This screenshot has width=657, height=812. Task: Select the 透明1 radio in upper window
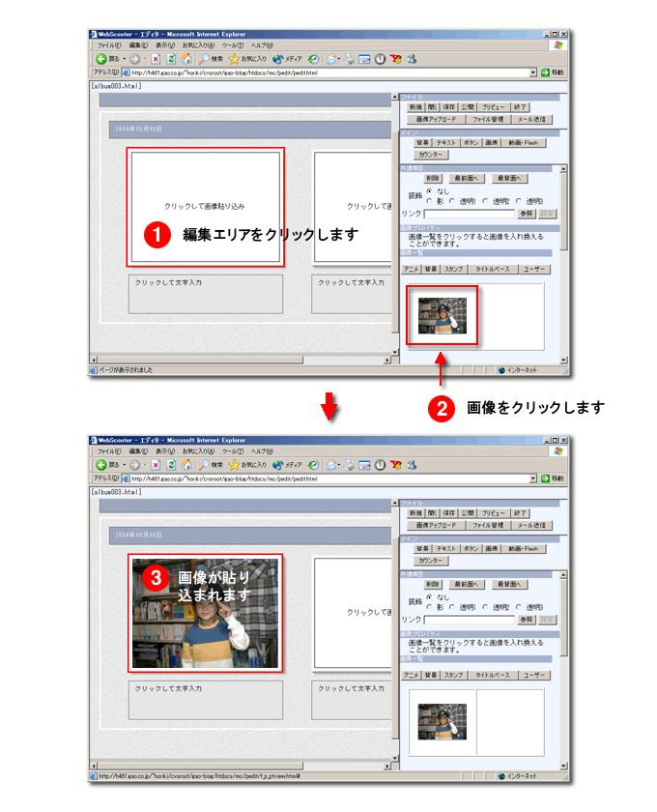coord(452,201)
